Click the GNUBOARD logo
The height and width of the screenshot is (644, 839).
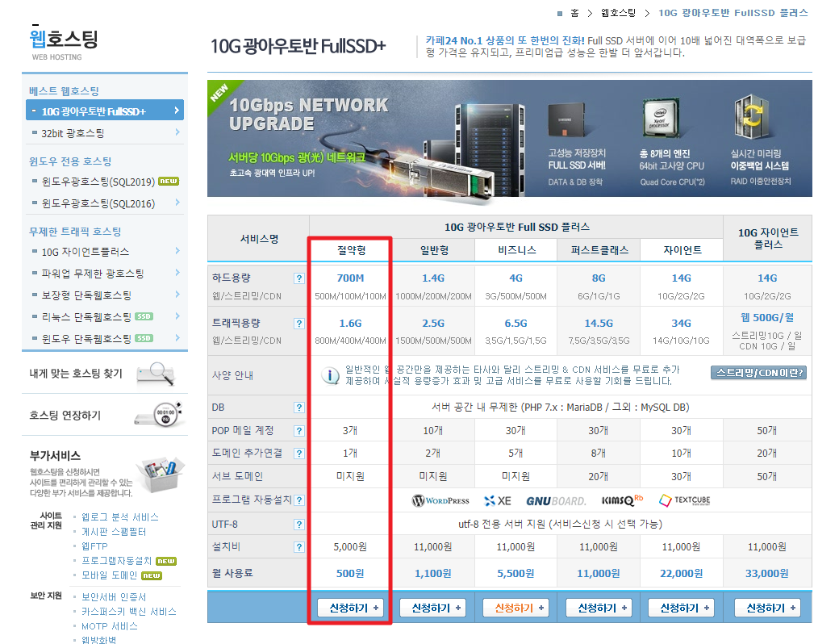(555, 501)
